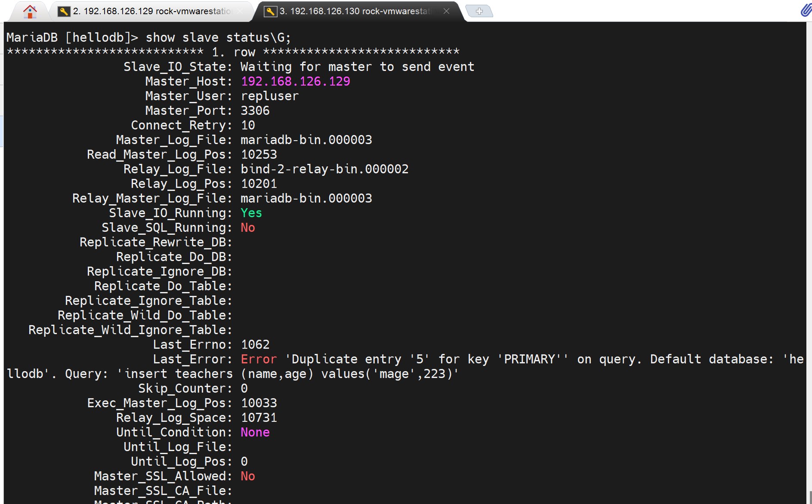Open the Home tab icon

point(30,11)
